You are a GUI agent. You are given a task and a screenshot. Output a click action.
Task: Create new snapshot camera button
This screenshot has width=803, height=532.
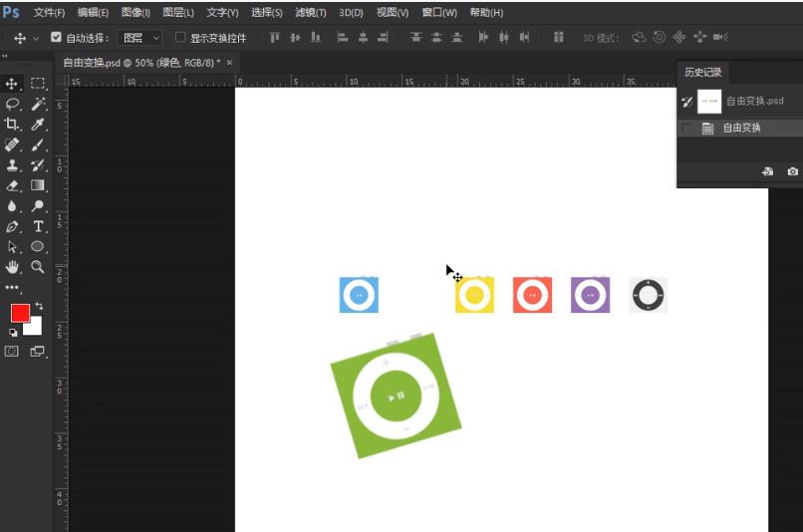(792, 171)
